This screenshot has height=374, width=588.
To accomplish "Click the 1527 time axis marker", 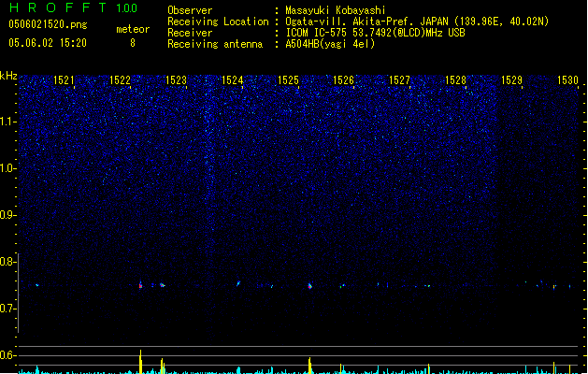I will click(400, 80).
